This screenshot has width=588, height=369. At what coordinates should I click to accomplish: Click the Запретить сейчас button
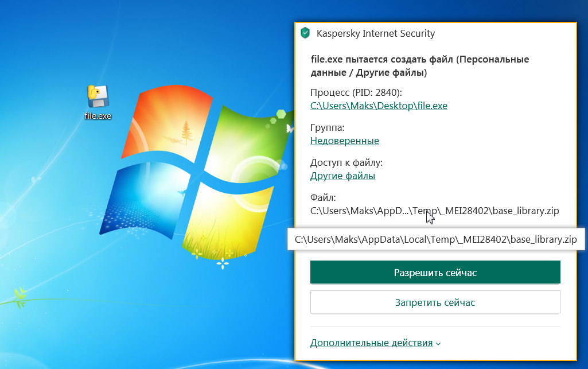[435, 302]
